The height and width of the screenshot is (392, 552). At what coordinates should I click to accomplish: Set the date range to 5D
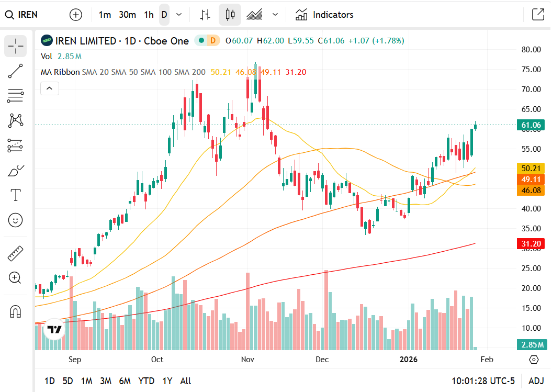[x=67, y=381]
